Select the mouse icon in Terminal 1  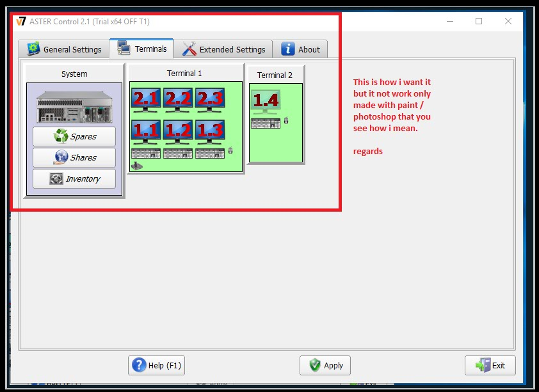(230, 150)
